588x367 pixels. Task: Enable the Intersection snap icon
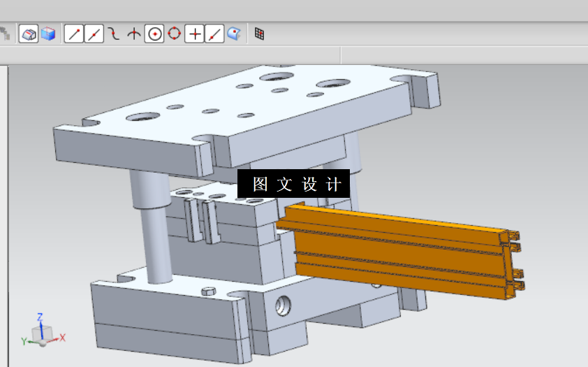pos(134,34)
